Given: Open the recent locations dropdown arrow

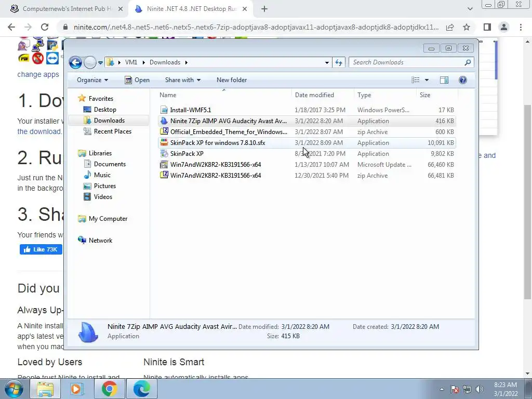Looking at the screenshot, I should point(100,63).
